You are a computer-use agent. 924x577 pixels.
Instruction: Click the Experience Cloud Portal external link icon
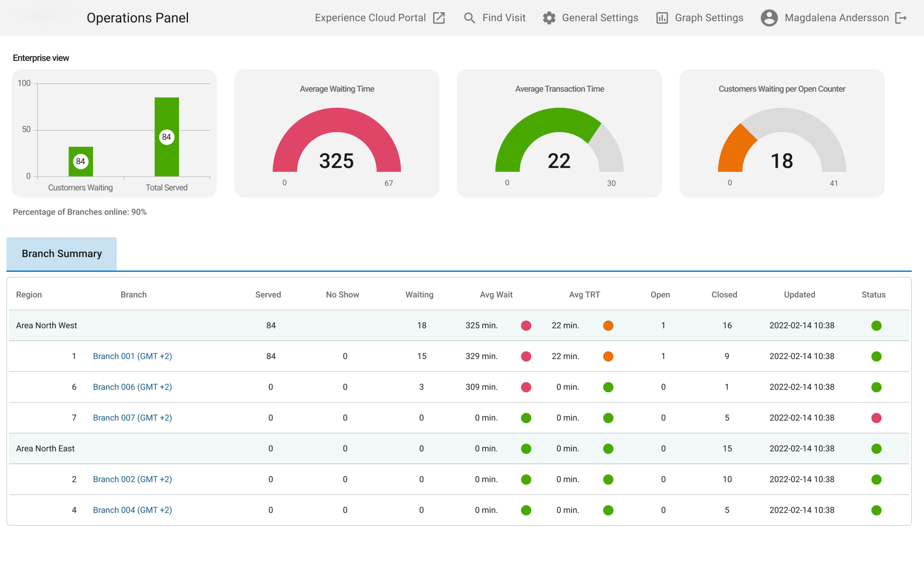439,18
